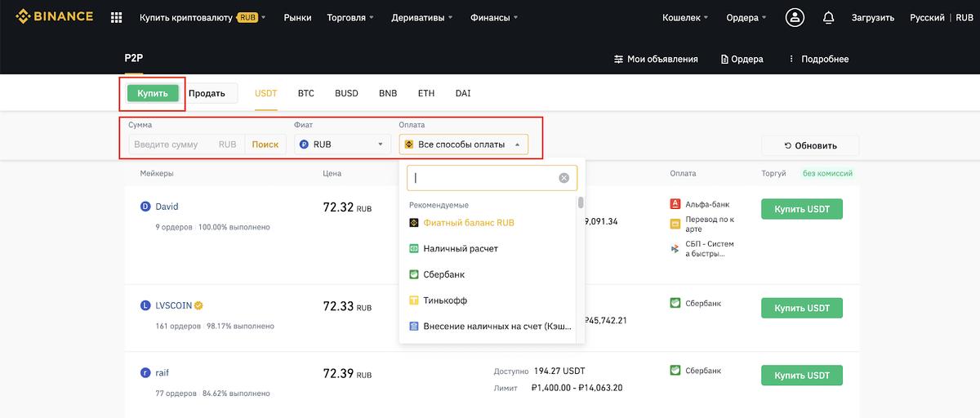Expand the Финансы menu

click(494, 17)
